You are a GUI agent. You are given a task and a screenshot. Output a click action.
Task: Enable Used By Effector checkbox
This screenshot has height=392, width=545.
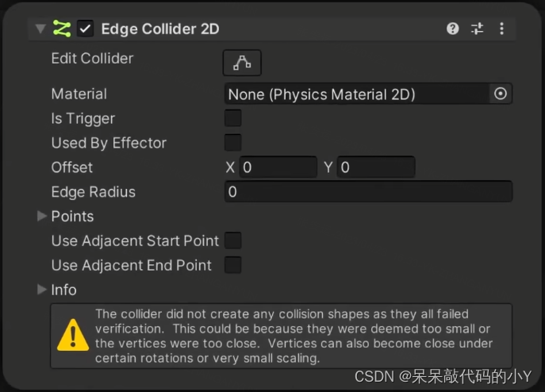click(x=233, y=143)
